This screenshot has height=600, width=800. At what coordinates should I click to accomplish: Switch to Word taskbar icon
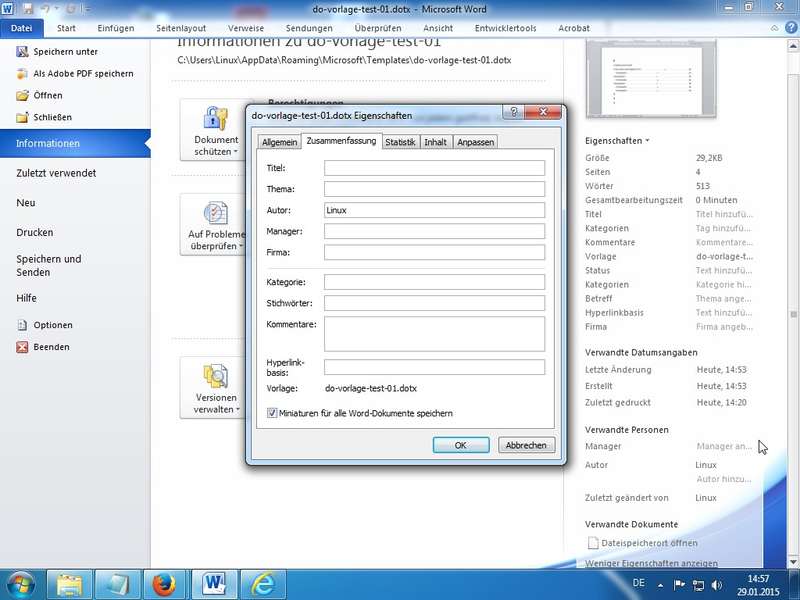click(214, 585)
